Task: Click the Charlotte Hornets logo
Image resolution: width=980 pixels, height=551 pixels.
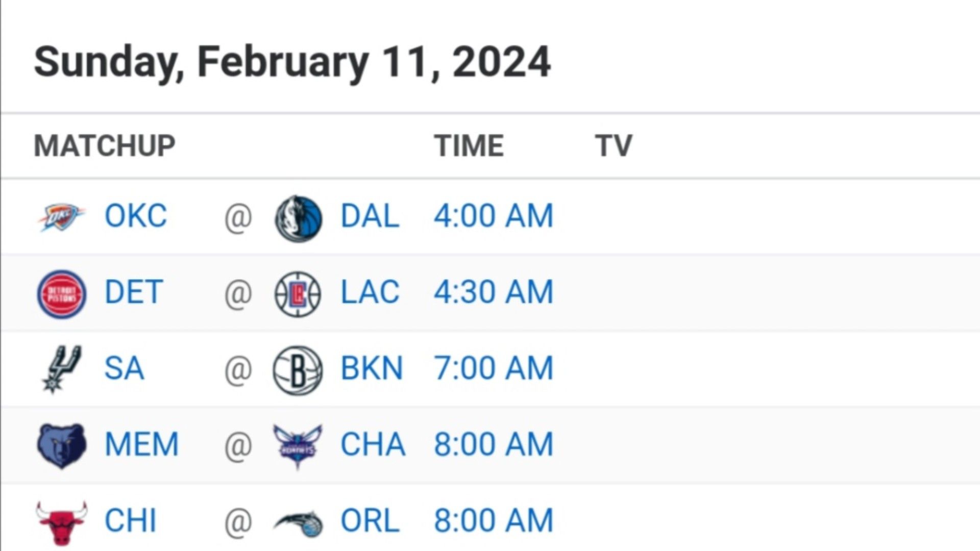Action: pyautogui.click(x=298, y=446)
